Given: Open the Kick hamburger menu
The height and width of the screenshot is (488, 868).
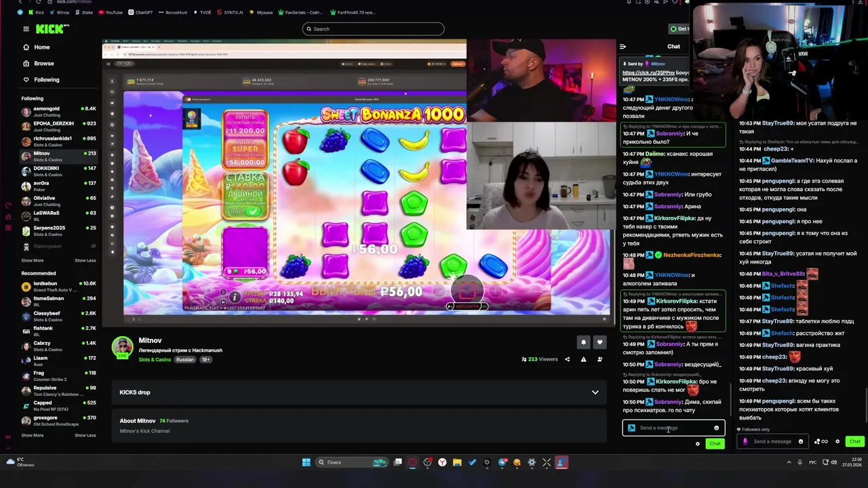Looking at the screenshot, I should 26,29.
